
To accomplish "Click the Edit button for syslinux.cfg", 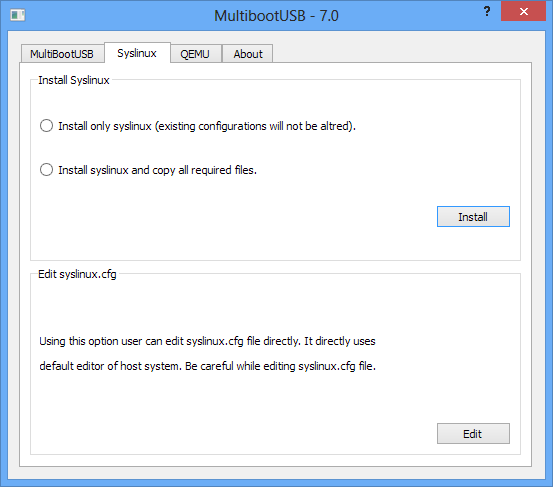I will (x=473, y=433).
